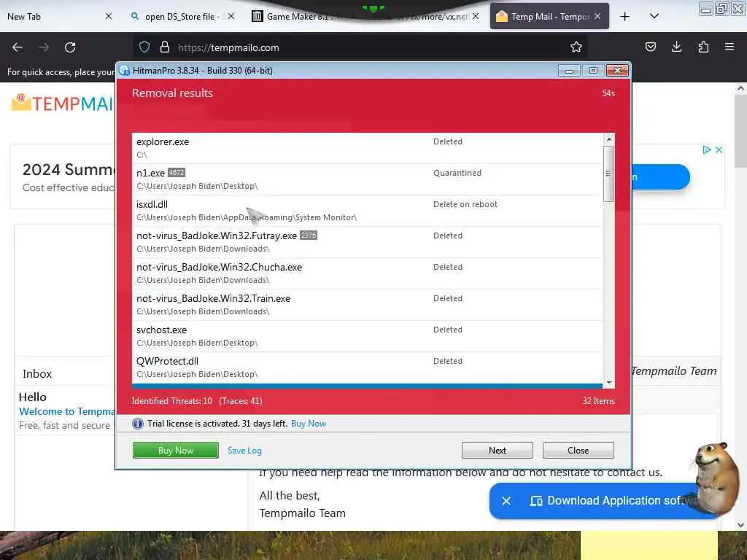Click the Buy Now link beside trial notice
The height and width of the screenshot is (560, 747).
point(309,424)
